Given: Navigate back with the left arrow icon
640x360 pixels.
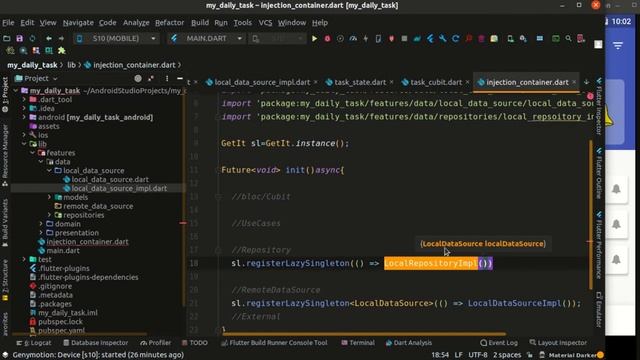Looking at the screenshot, I should (49, 38).
